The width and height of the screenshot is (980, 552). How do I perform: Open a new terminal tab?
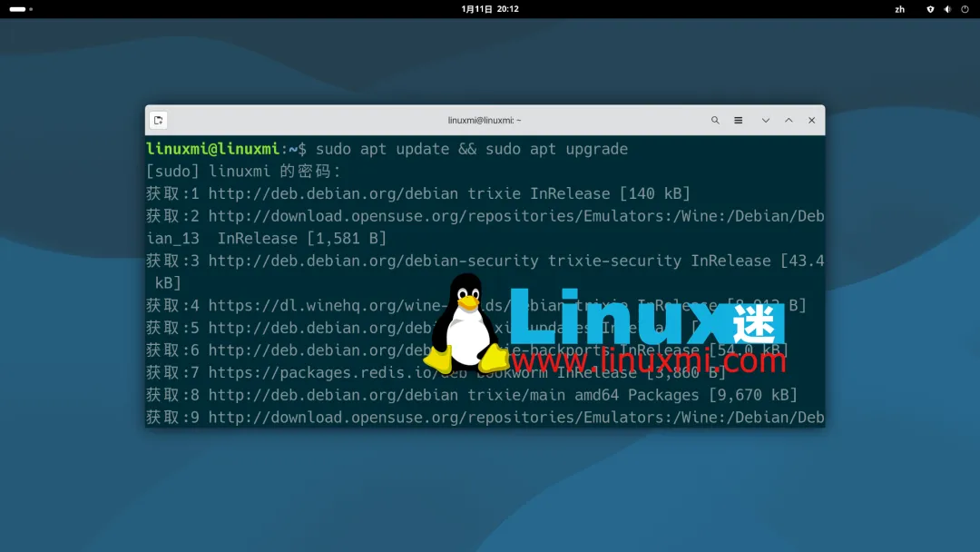click(158, 120)
